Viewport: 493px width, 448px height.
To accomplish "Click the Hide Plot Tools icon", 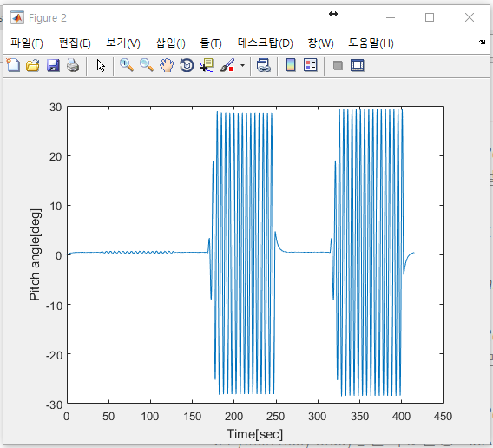I will [x=338, y=65].
